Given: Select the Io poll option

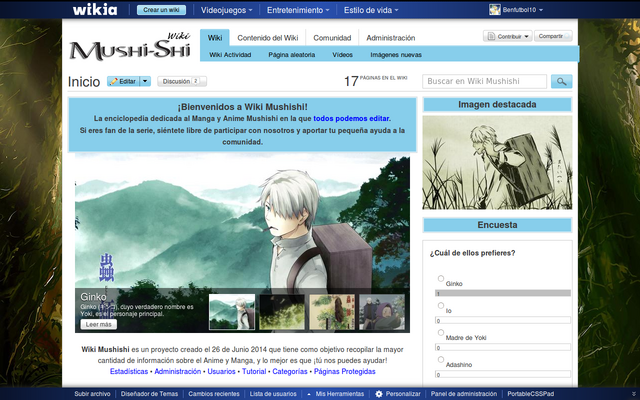Looking at the screenshot, I should tap(441, 305).
